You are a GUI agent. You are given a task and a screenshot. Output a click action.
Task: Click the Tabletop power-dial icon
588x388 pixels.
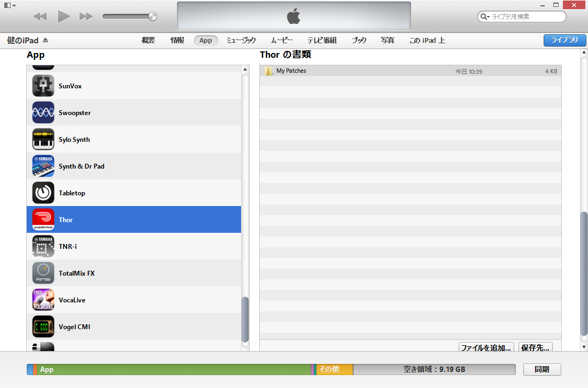coord(43,193)
